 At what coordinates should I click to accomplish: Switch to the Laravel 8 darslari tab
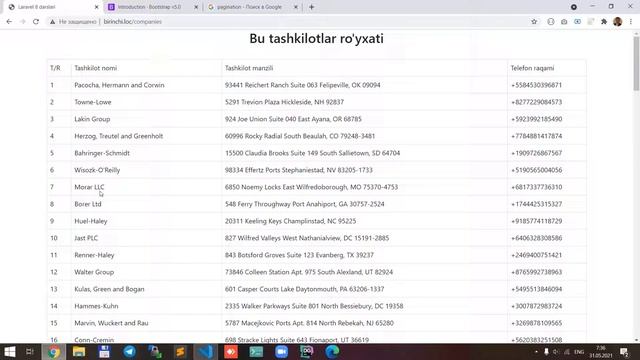(x=51, y=7)
